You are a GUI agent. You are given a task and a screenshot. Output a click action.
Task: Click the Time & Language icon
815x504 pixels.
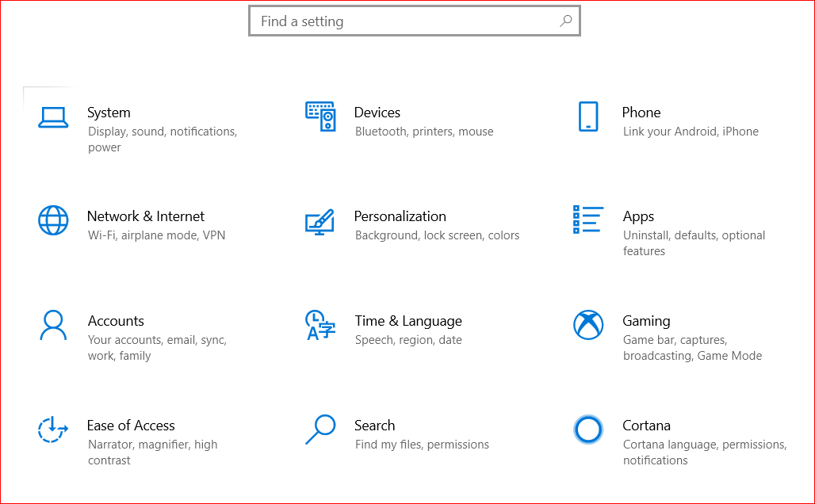click(x=320, y=325)
